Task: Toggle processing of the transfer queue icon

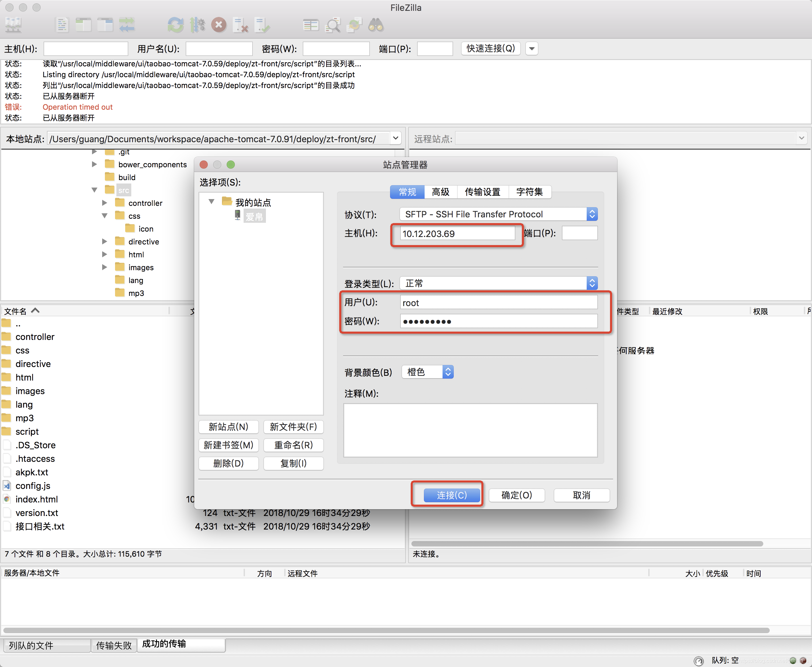Action: [x=197, y=25]
